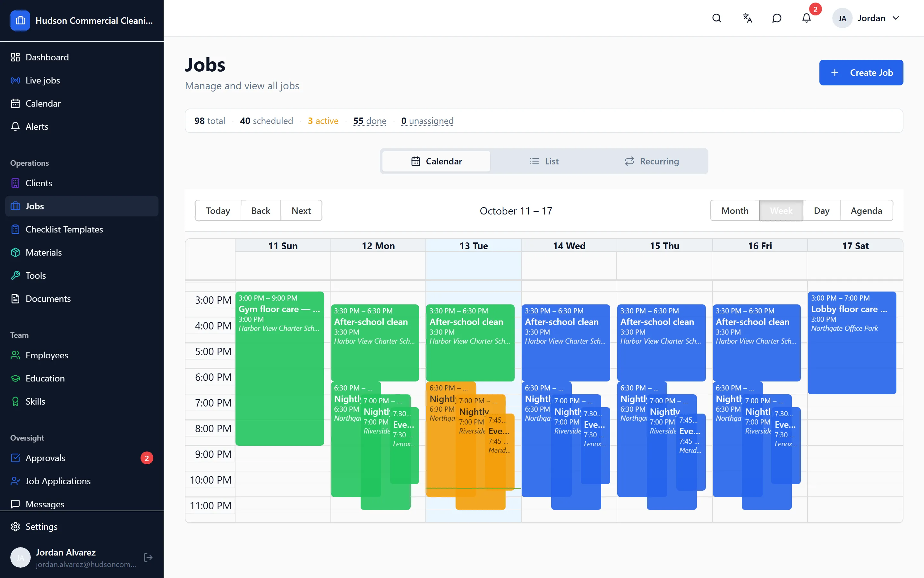
Task: Open Approvals with 2 pending
Action: 82,458
